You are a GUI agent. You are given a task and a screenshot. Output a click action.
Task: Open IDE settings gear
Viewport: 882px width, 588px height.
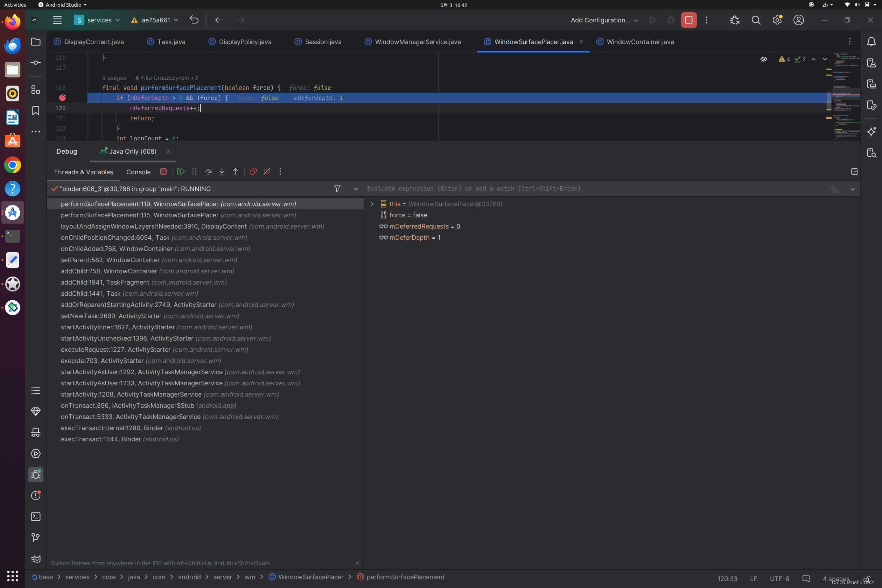click(x=777, y=20)
